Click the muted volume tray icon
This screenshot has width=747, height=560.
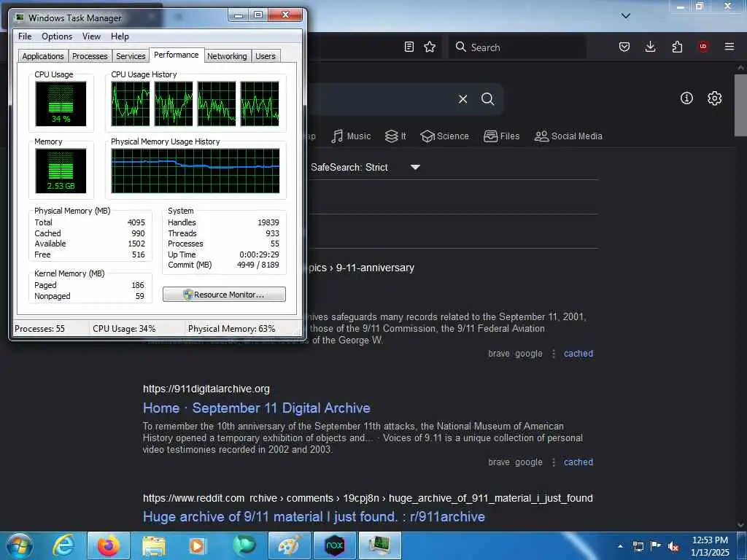point(673,546)
